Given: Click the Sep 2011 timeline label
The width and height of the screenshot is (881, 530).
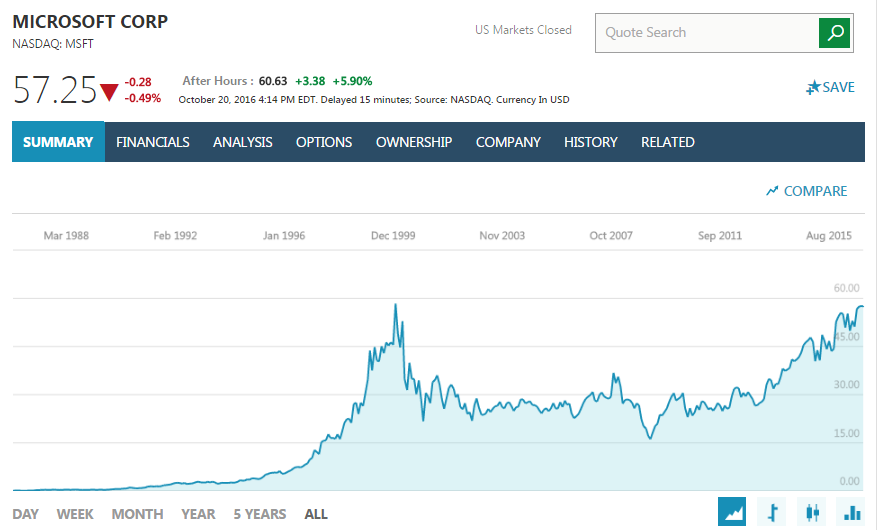Looking at the screenshot, I should [x=720, y=235].
